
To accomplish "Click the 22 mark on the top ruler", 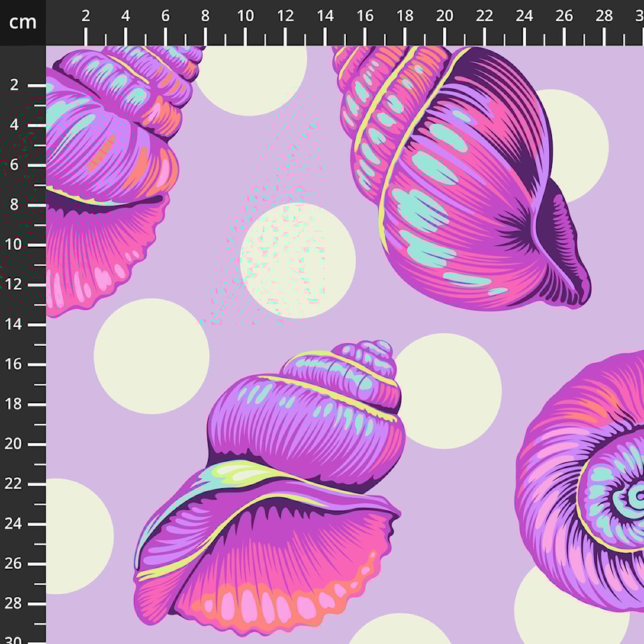I will (485, 17).
